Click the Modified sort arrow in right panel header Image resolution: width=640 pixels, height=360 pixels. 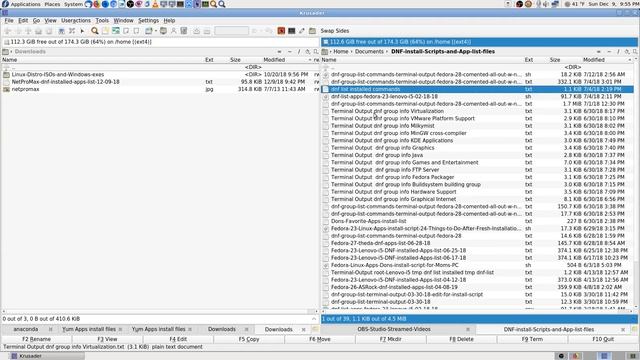click(629, 60)
